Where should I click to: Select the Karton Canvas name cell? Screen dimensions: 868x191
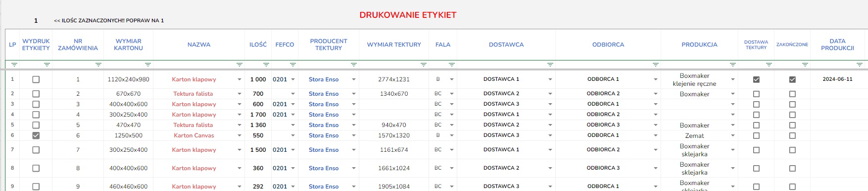(x=194, y=135)
